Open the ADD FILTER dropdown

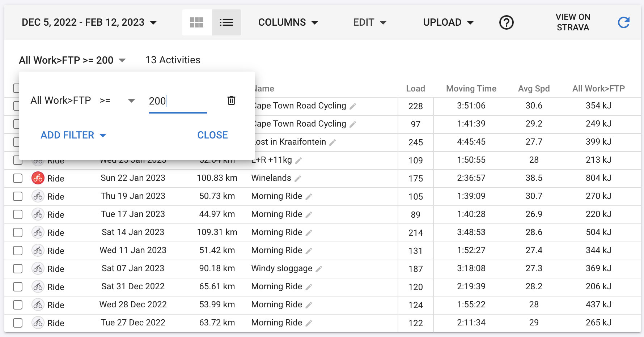pyautogui.click(x=73, y=135)
